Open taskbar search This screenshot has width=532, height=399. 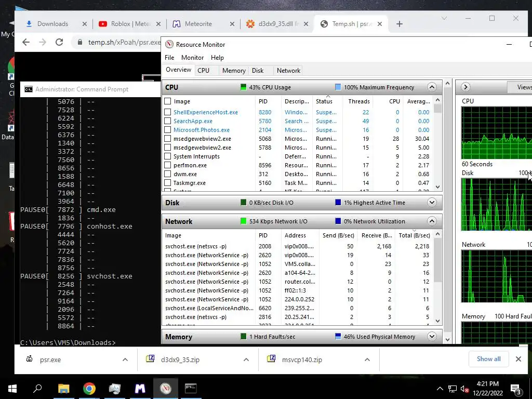click(x=37, y=389)
